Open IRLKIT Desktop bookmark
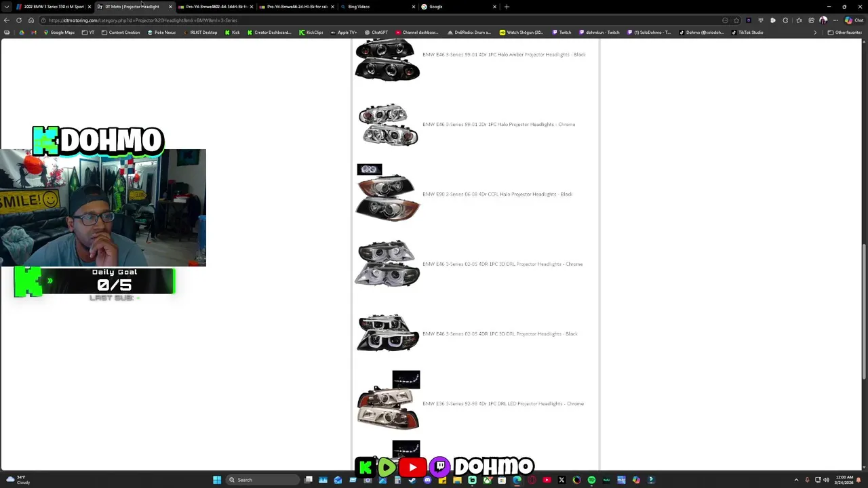This screenshot has width=868, height=488. point(201,33)
